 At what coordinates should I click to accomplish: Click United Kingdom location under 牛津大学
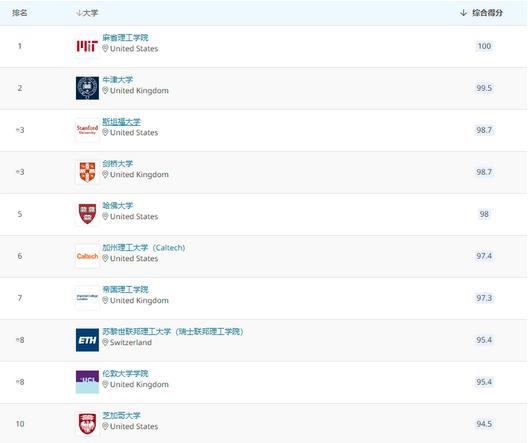coord(139,91)
